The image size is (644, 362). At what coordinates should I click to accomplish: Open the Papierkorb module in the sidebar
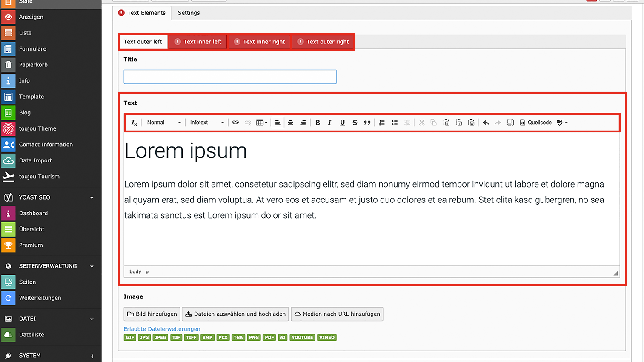[33, 65]
